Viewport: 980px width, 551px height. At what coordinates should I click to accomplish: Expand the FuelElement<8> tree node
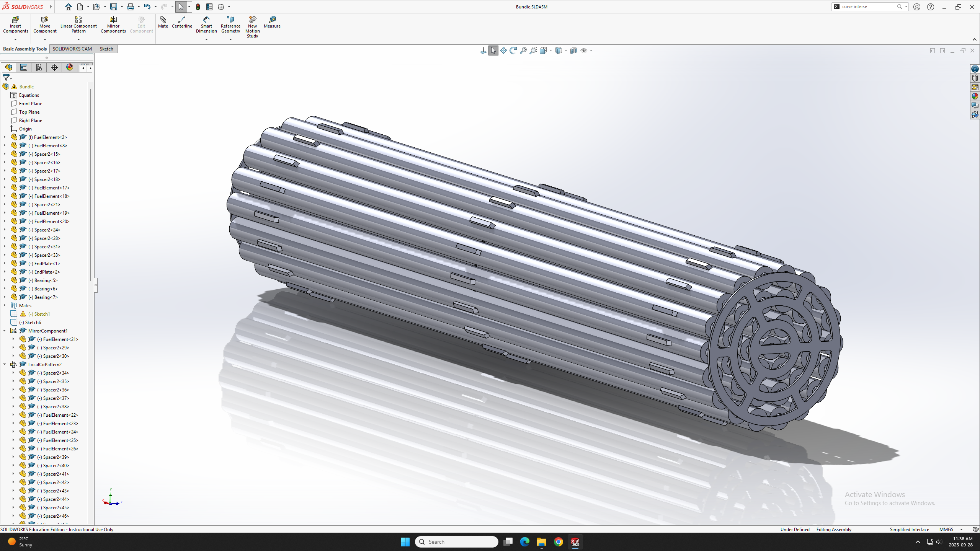click(x=5, y=145)
